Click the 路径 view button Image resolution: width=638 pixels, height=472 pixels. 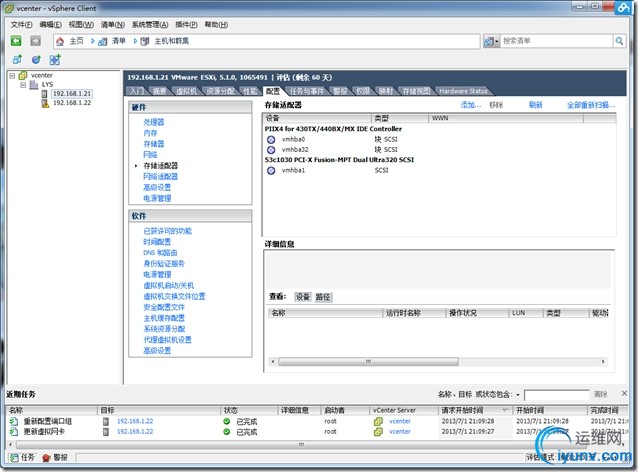pyautogui.click(x=323, y=297)
